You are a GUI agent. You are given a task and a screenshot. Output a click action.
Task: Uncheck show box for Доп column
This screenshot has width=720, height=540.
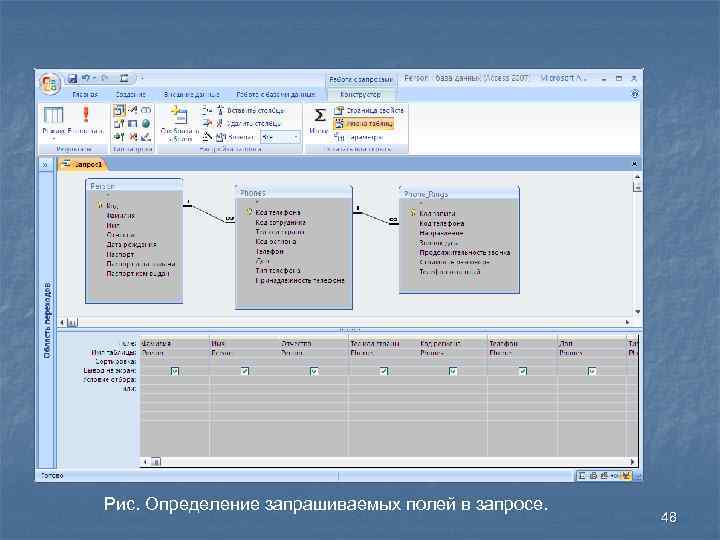pyautogui.click(x=592, y=371)
